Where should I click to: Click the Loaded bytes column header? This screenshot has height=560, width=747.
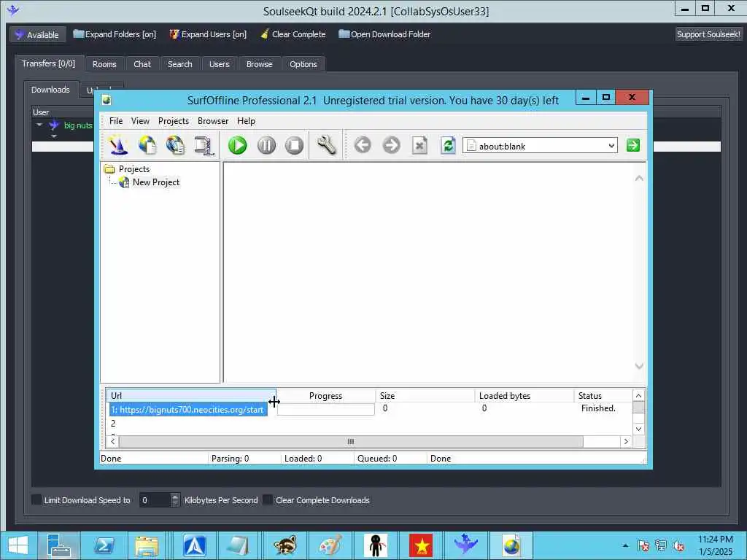tap(524, 395)
